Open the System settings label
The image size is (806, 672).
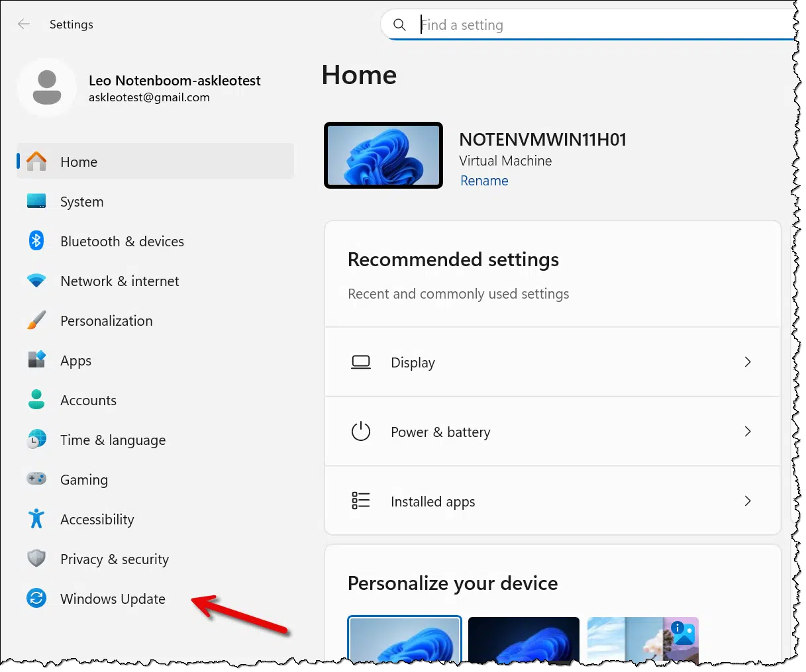pyautogui.click(x=82, y=202)
